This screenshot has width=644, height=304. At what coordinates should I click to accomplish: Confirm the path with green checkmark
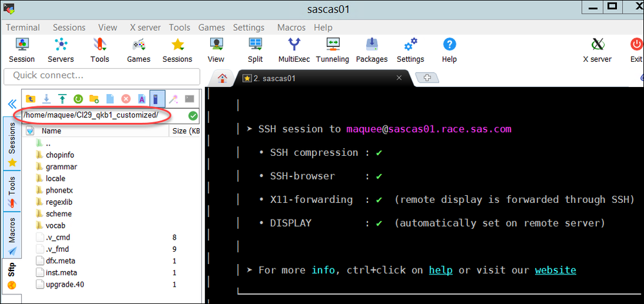[193, 116]
